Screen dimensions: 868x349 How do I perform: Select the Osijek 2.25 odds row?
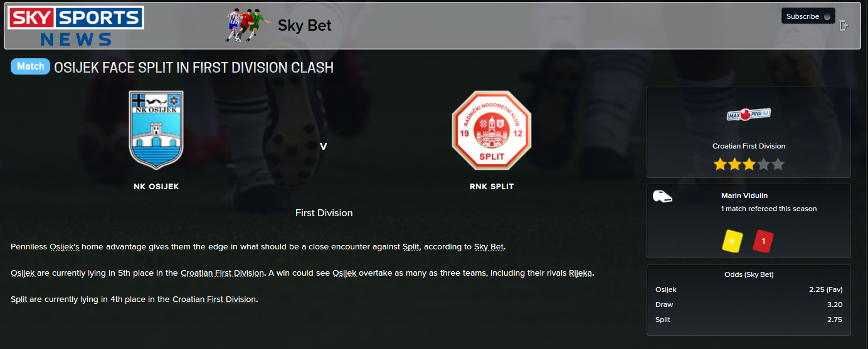748,289
